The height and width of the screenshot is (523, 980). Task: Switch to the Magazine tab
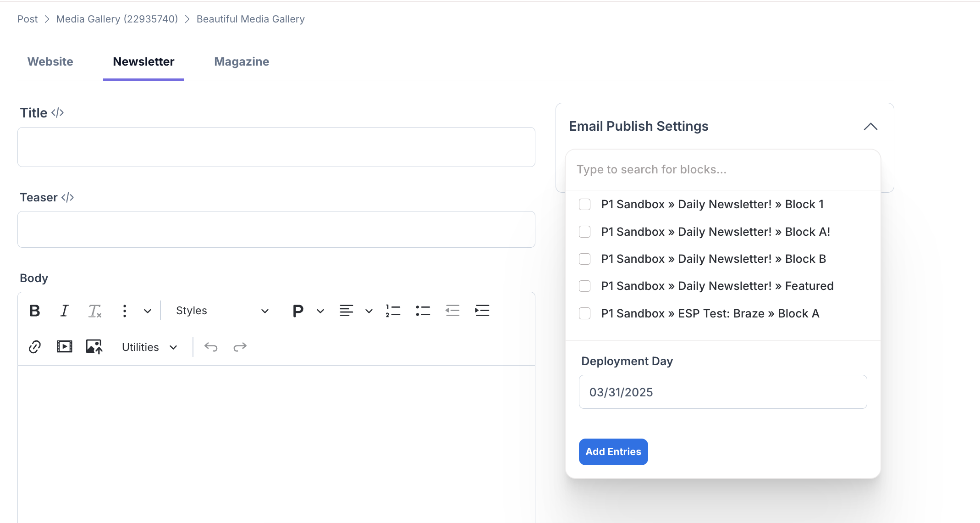tap(242, 61)
